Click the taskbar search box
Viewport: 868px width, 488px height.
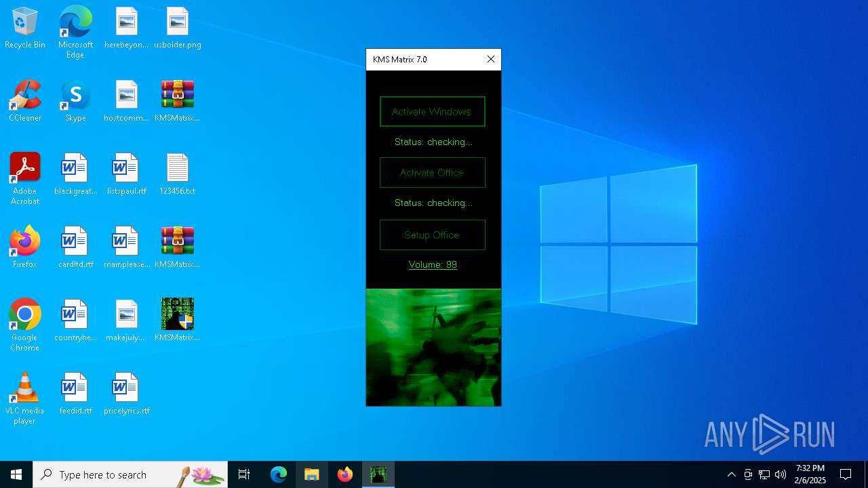[x=130, y=474]
